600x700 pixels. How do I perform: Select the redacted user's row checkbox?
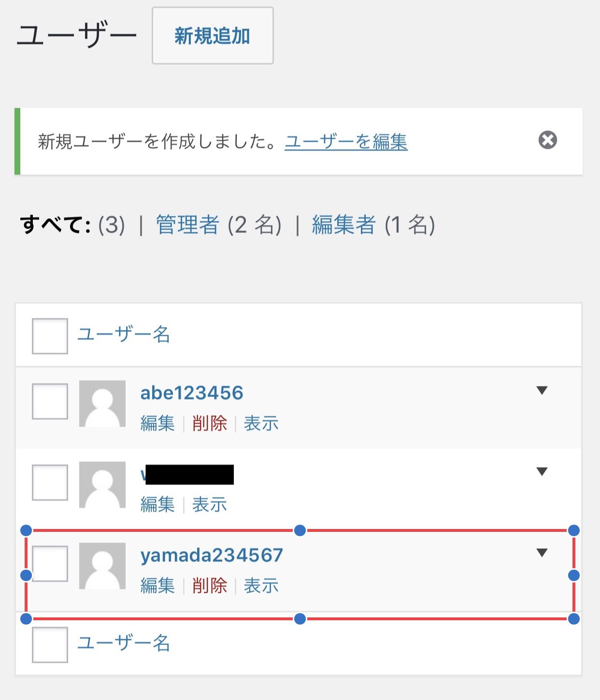tap(50, 483)
